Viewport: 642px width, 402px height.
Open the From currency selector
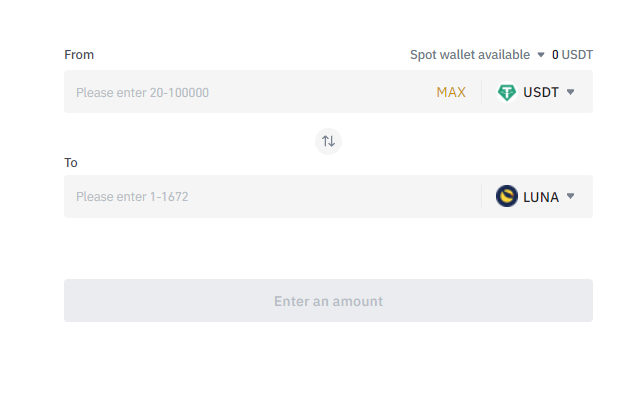tap(535, 92)
